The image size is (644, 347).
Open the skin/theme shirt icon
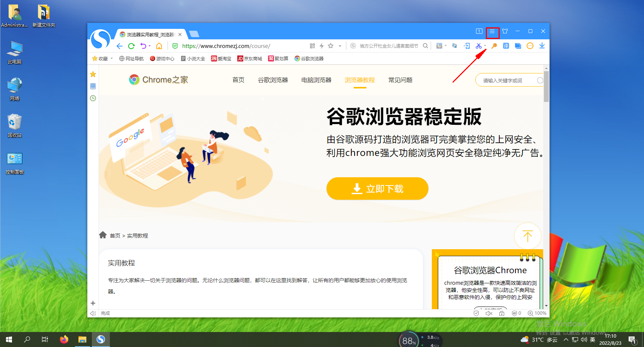coord(505,31)
